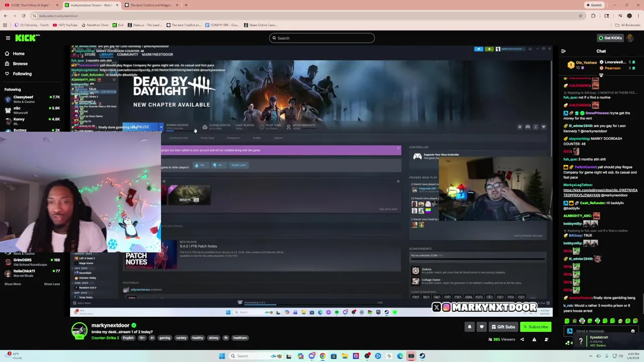Open the apps grid in bookmarks bar

pyautogui.click(x=6, y=25)
